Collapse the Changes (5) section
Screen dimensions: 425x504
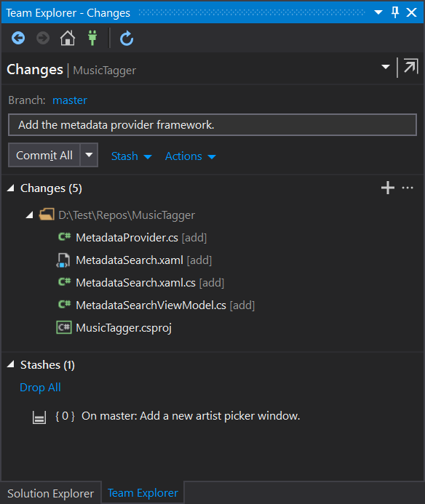click(11, 188)
